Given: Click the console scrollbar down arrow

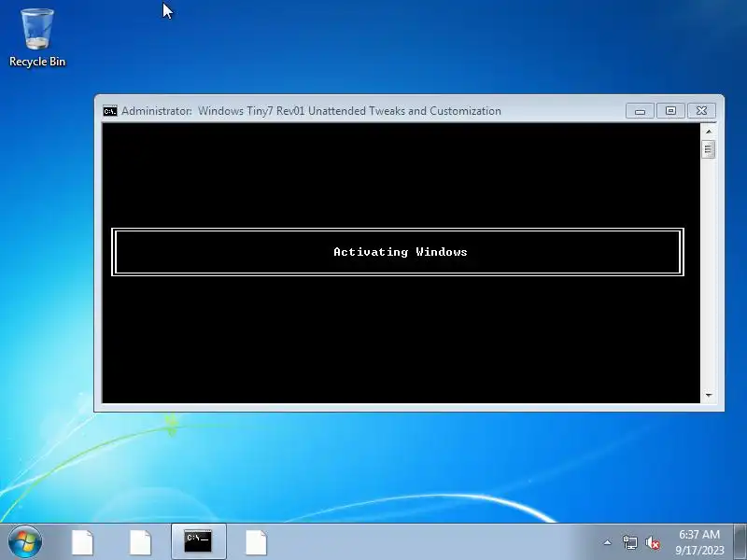Looking at the screenshot, I should click(709, 395).
